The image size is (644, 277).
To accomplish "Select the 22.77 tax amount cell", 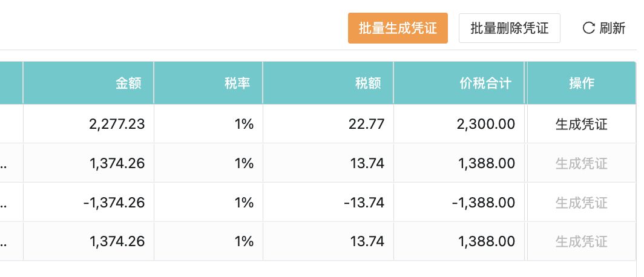I will coord(367,125).
